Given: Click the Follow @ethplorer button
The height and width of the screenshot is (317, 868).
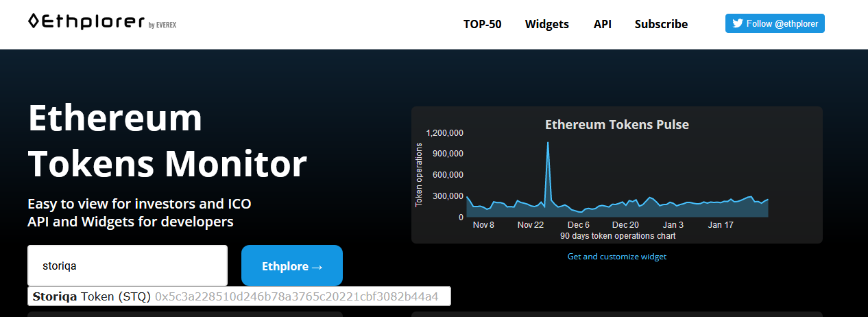Looking at the screenshot, I should click(x=775, y=23).
